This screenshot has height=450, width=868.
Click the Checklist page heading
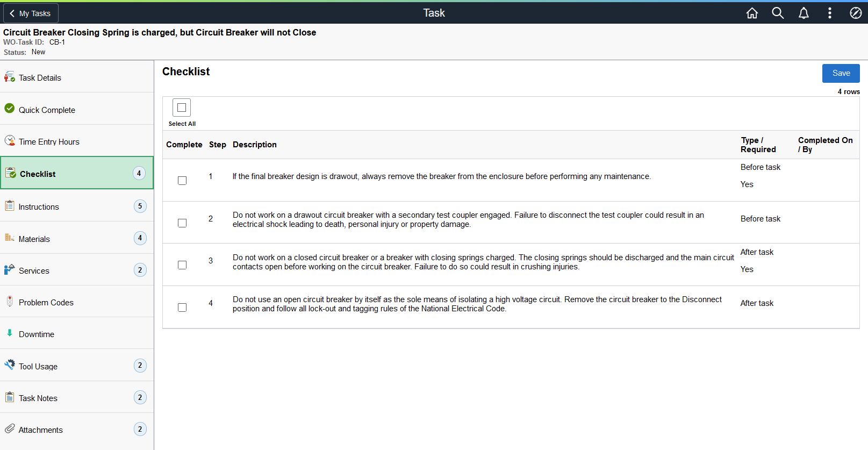coord(186,72)
